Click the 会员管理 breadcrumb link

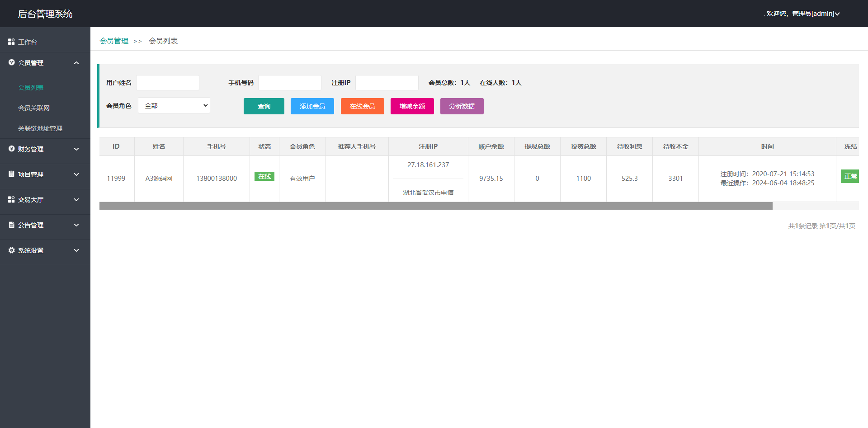(x=114, y=41)
